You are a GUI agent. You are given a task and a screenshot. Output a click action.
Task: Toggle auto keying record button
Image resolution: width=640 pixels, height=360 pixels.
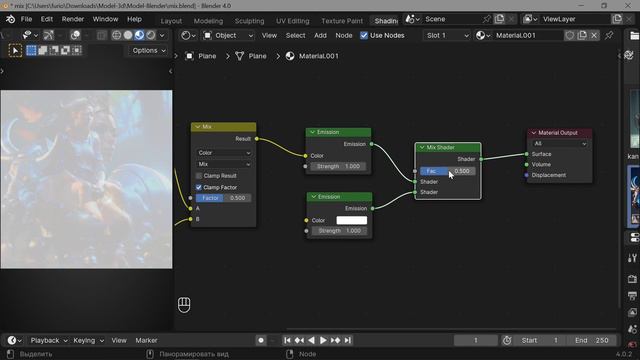coord(261,340)
